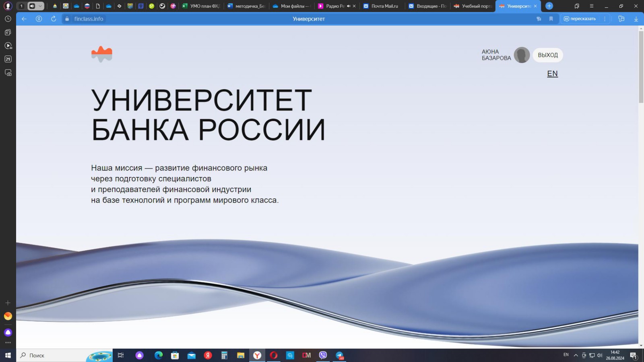Open History from the sidebar clock icon
Viewport: 644px width, 362px height.
pyautogui.click(x=8, y=19)
